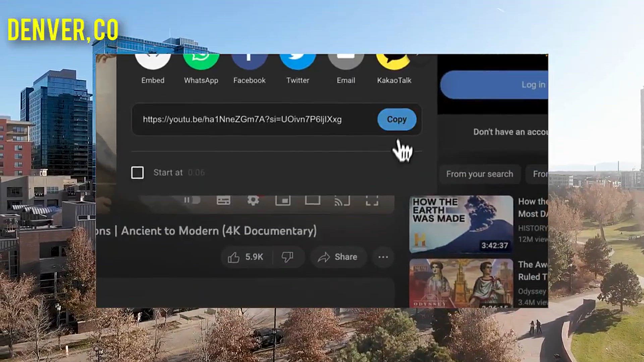Open How the Earth Was Made thumbnail
Screen dimensions: 644x362
tap(461, 224)
